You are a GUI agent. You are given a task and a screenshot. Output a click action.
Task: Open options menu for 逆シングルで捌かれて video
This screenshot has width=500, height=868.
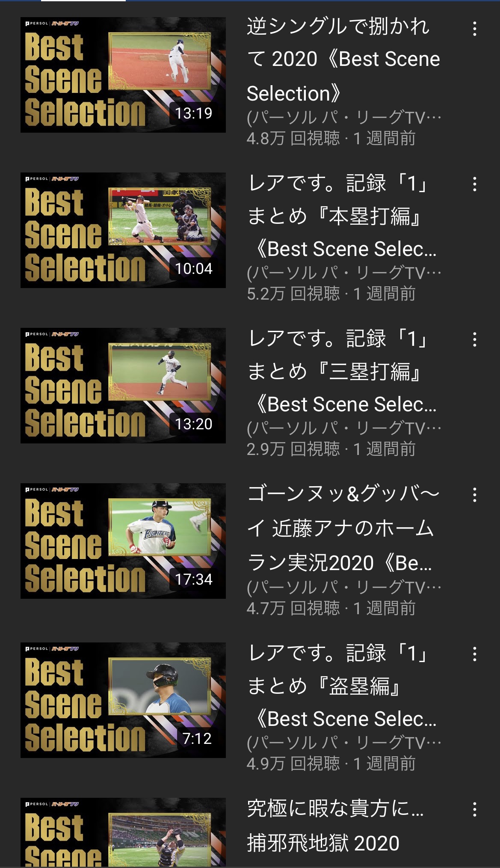474,29
